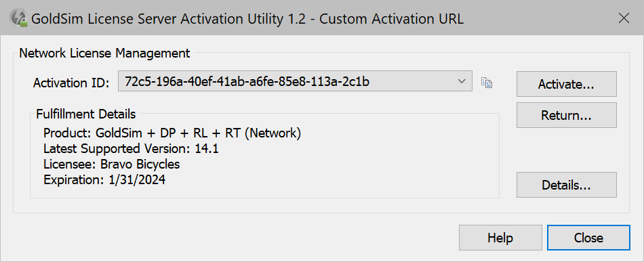Click the Network License Management group title
Image resolution: width=644 pixels, height=262 pixels.
tap(104, 53)
